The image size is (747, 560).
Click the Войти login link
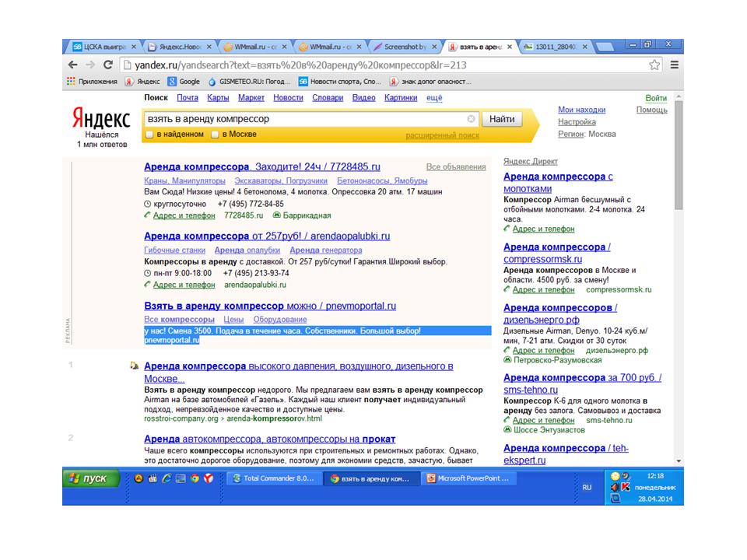656,98
